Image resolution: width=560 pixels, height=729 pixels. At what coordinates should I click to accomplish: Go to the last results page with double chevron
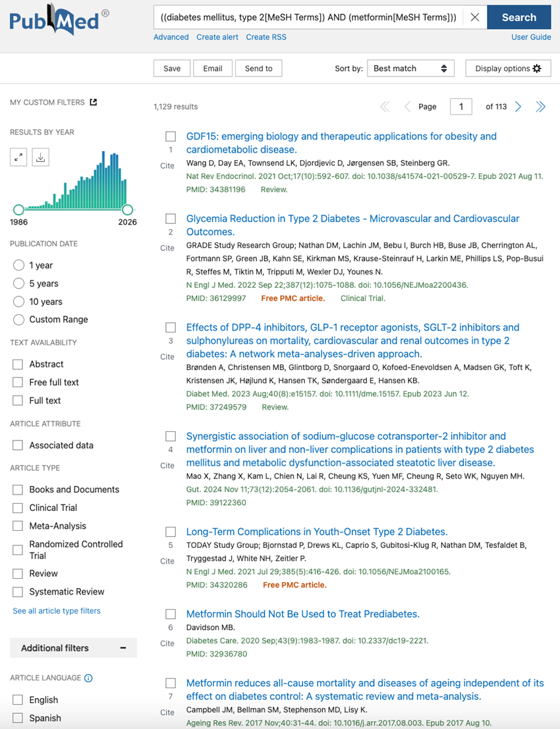pos(540,106)
